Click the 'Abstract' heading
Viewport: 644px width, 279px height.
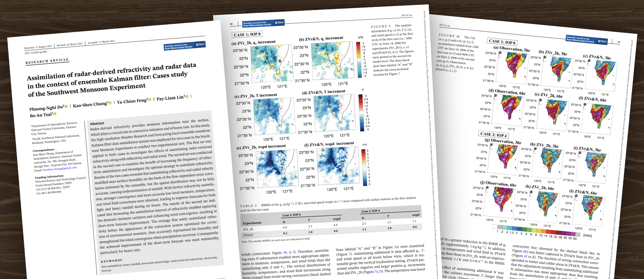coord(97,123)
